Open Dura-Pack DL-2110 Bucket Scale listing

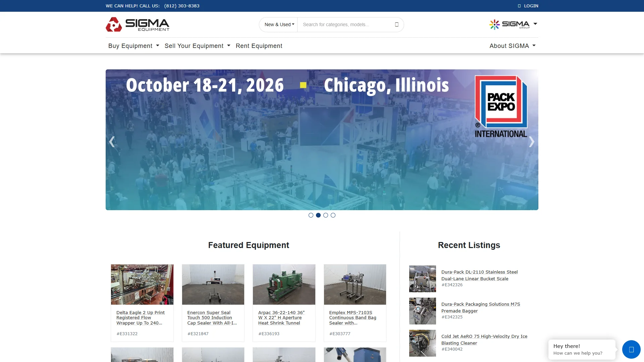point(479,275)
